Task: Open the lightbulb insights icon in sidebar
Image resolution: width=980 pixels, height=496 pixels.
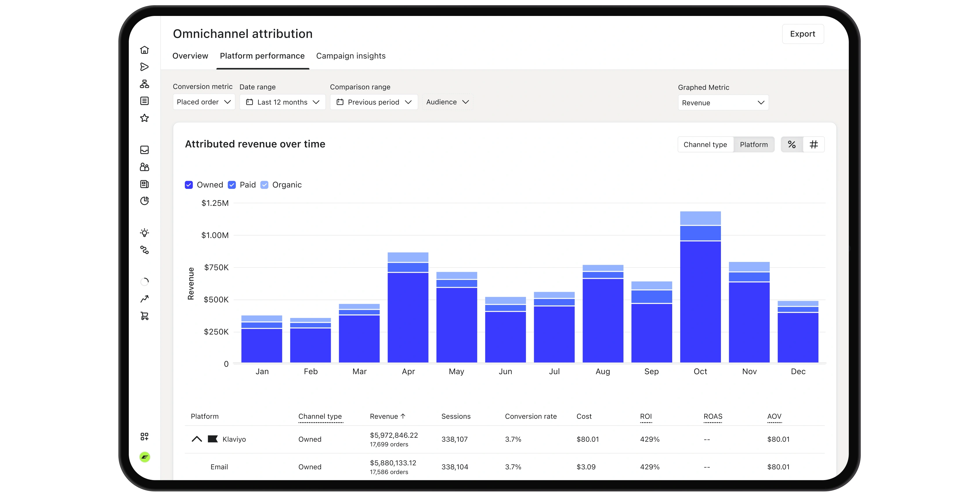Action: point(144,233)
